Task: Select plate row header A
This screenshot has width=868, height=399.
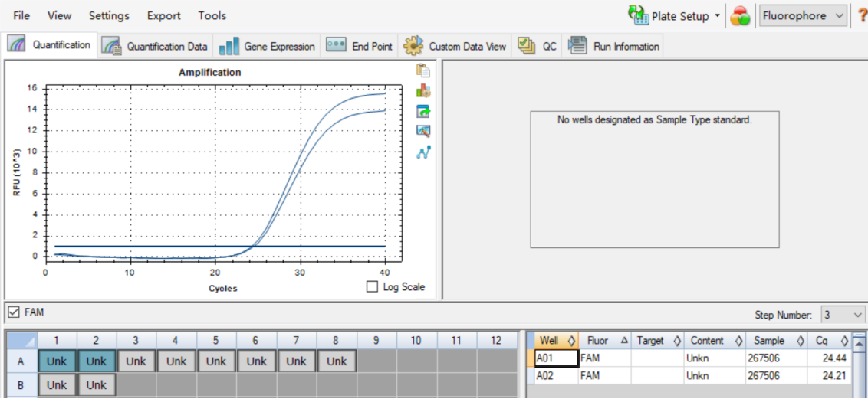Action: (21, 361)
